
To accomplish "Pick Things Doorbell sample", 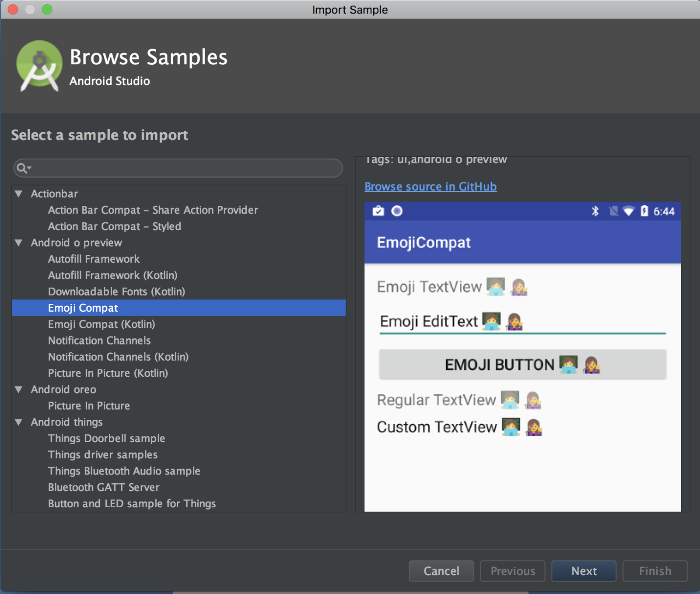I will (x=106, y=438).
